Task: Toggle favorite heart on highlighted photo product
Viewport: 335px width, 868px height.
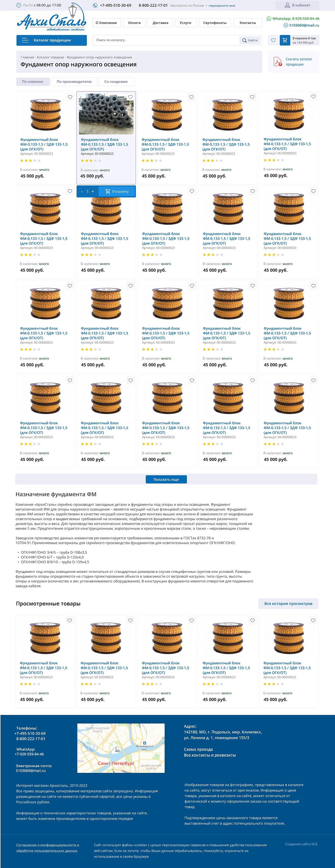Action: click(x=130, y=97)
